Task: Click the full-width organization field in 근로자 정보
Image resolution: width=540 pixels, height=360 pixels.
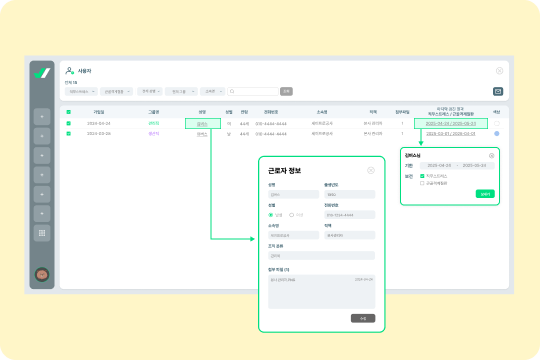Action: [322, 256]
